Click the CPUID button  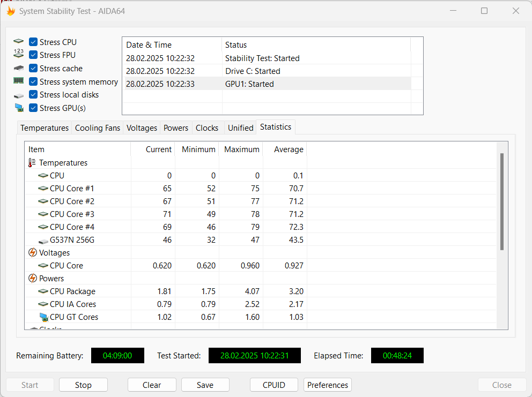[274, 385]
